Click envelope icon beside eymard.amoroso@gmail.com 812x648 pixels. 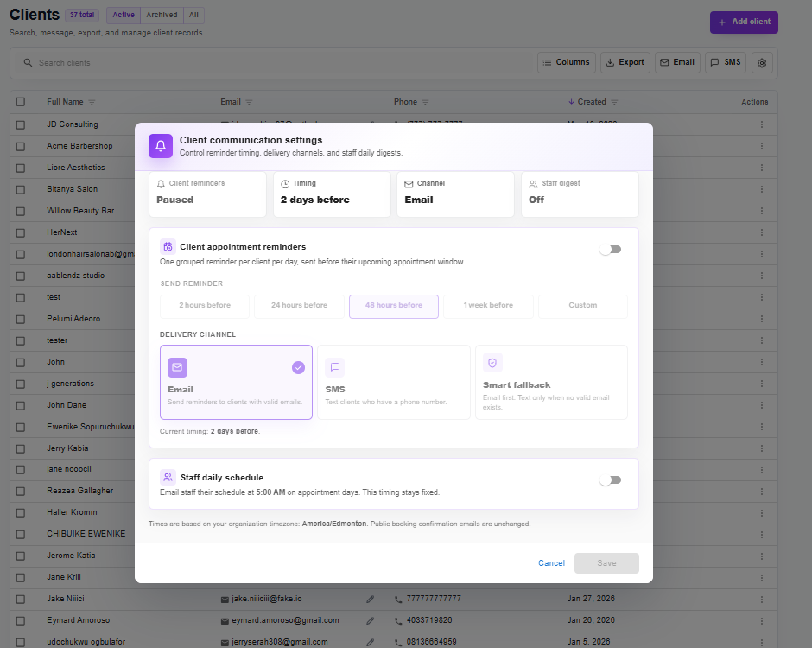click(225, 620)
